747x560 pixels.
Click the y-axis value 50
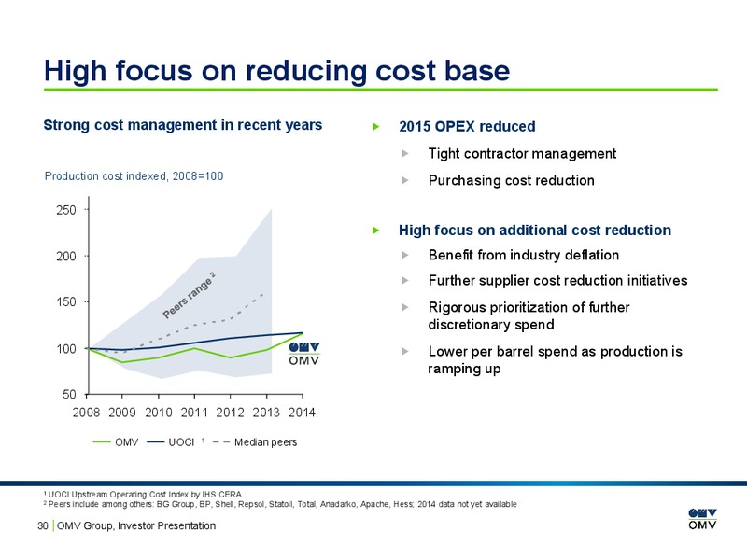pos(69,395)
